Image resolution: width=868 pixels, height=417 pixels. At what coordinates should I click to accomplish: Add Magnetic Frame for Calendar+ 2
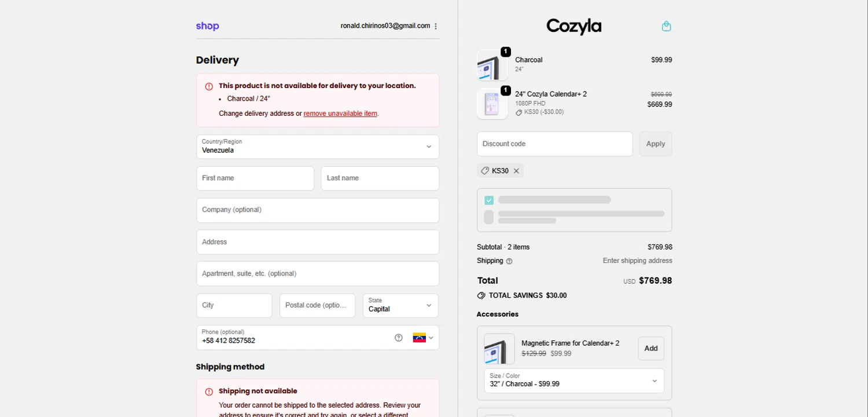pyautogui.click(x=651, y=348)
